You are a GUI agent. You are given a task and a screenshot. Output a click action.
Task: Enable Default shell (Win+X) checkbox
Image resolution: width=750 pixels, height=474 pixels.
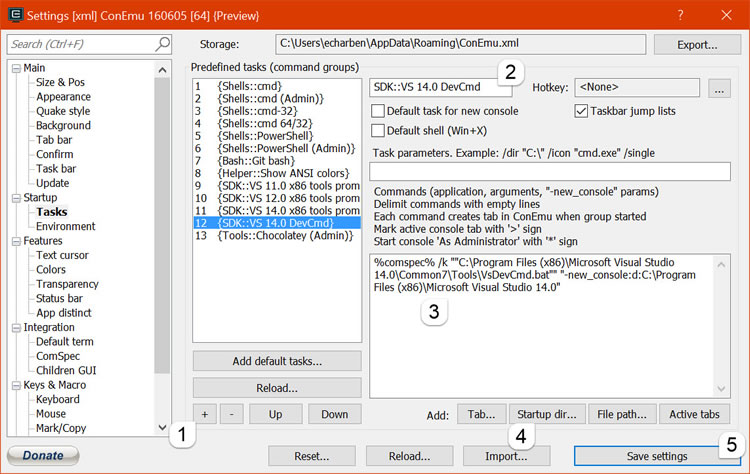378,131
